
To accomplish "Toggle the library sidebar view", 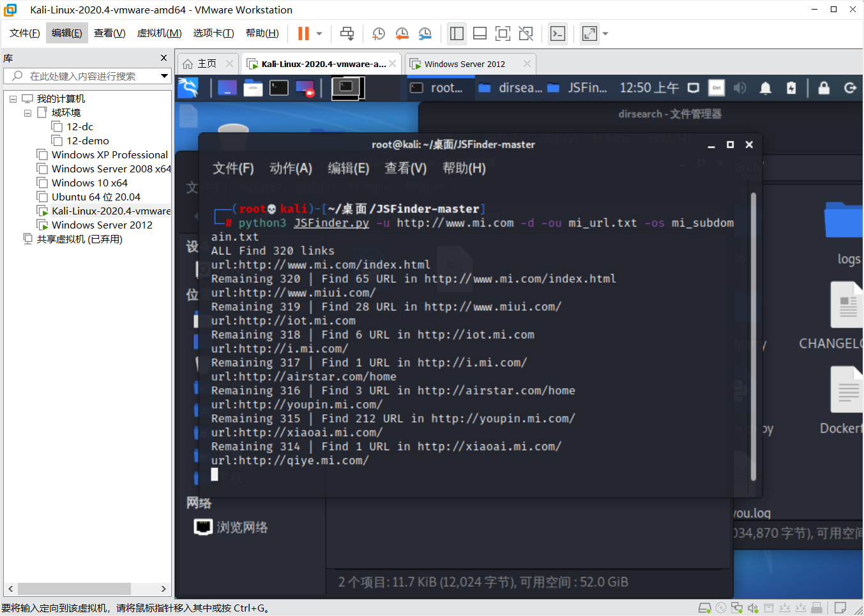I will (457, 33).
